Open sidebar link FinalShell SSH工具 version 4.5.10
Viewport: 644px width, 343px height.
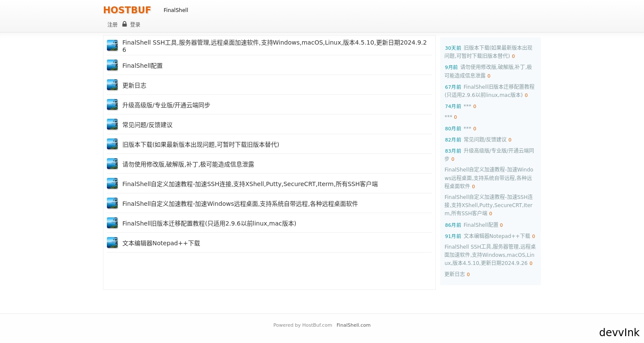(x=490, y=255)
